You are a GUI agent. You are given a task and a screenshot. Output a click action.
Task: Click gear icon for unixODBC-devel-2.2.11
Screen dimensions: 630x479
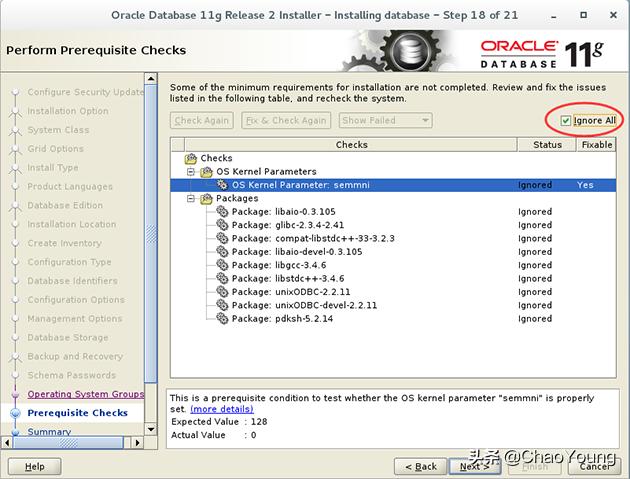pyautogui.click(x=222, y=305)
